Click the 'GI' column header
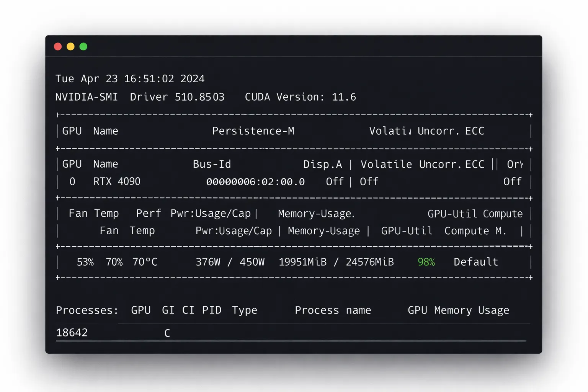This screenshot has width=588, height=392. click(168, 310)
